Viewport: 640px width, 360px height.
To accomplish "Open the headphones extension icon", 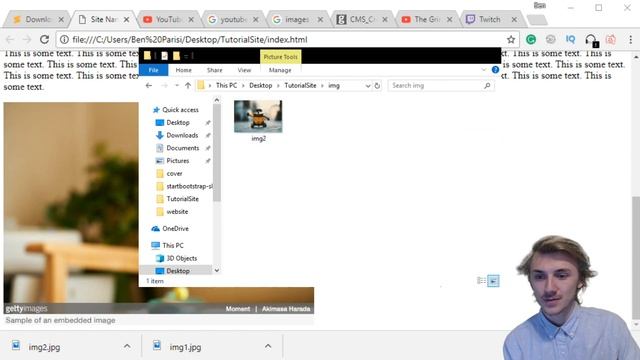I will pyautogui.click(x=591, y=40).
